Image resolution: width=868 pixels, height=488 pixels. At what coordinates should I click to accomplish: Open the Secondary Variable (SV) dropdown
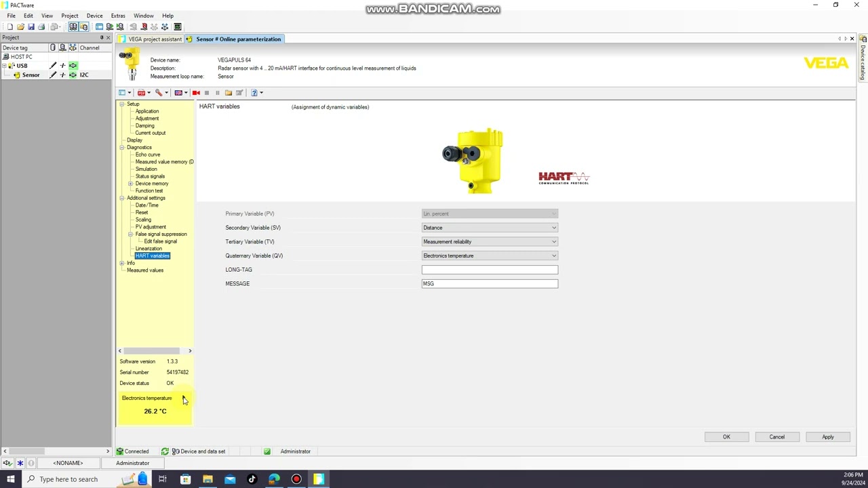tap(490, 228)
